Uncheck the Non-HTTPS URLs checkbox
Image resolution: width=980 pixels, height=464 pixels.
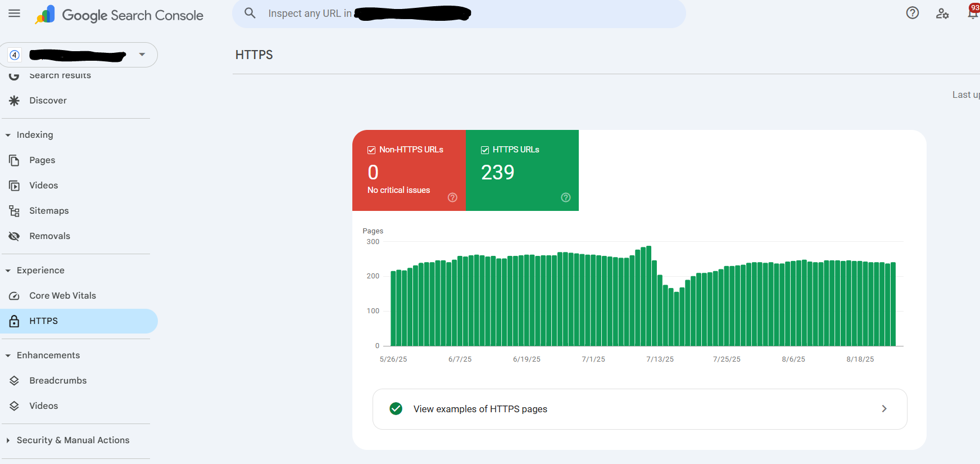pyautogui.click(x=371, y=150)
